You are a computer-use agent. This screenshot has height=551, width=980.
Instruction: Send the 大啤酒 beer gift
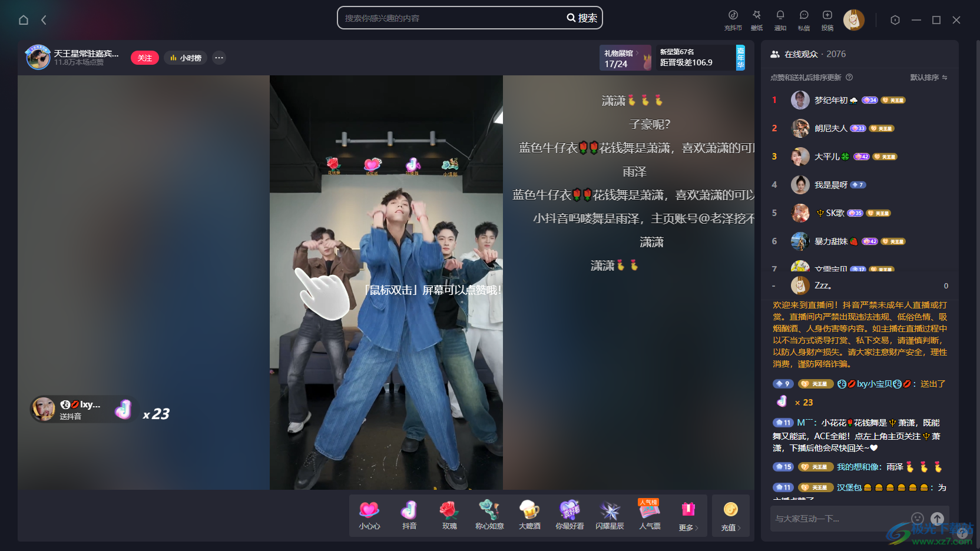click(529, 516)
